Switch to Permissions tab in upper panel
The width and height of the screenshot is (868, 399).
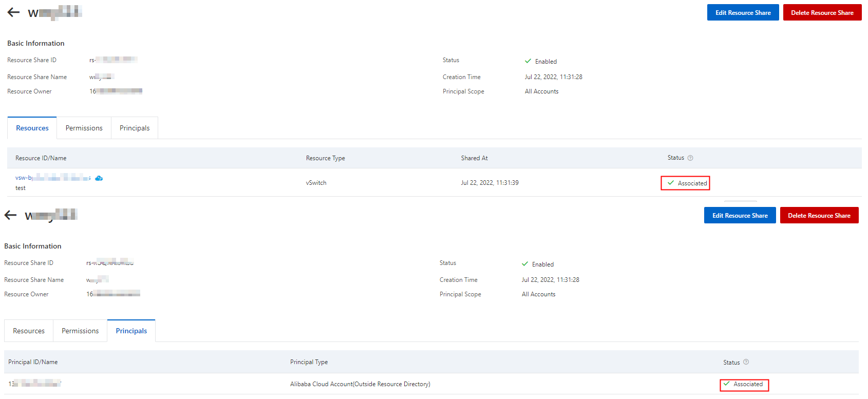(84, 128)
